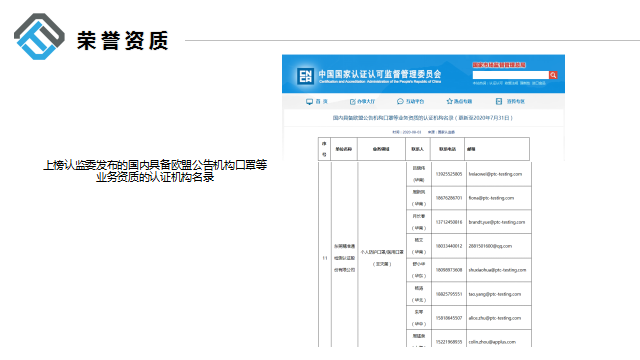Click the 联系电话 column header
Screen dimensions: 640x360
pos(447,149)
